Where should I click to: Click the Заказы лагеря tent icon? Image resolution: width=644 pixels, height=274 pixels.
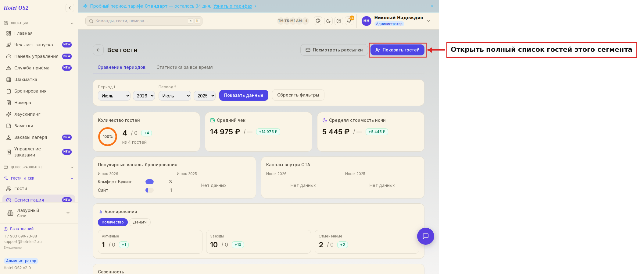tap(9, 137)
